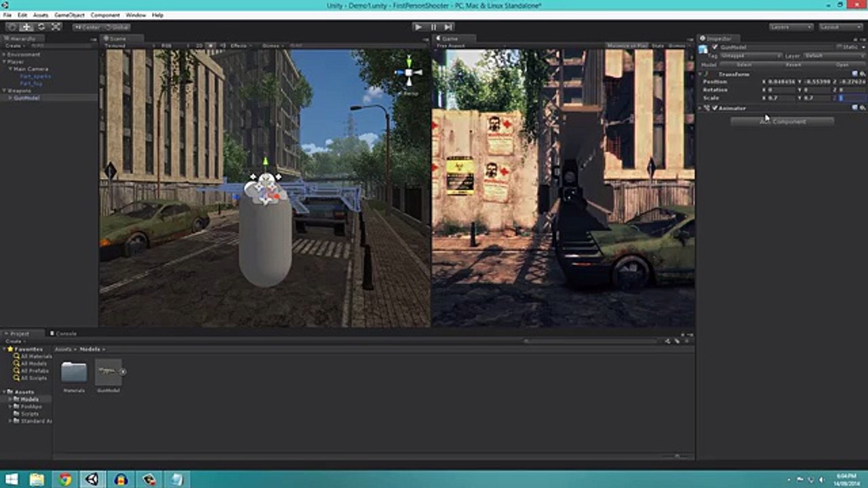Select the Rotate tool
Image resolution: width=868 pixels, height=488 pixels.
pos(41,27)
